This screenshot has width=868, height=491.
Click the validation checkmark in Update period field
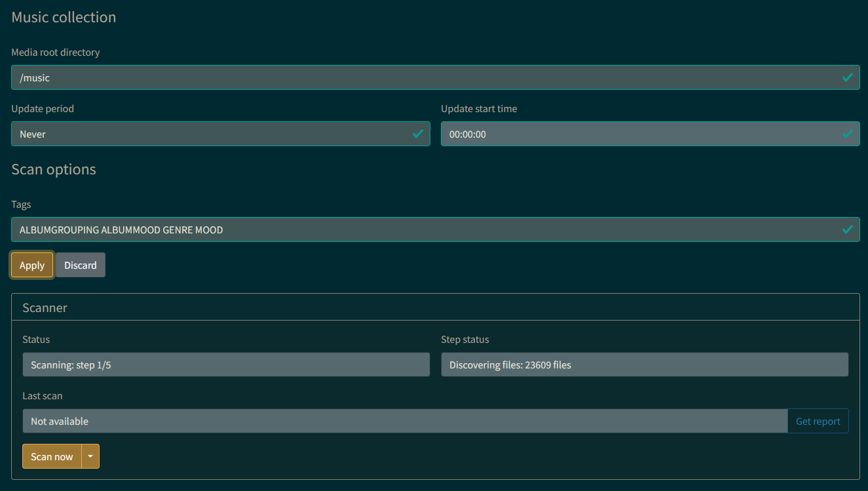coord(417,134)
